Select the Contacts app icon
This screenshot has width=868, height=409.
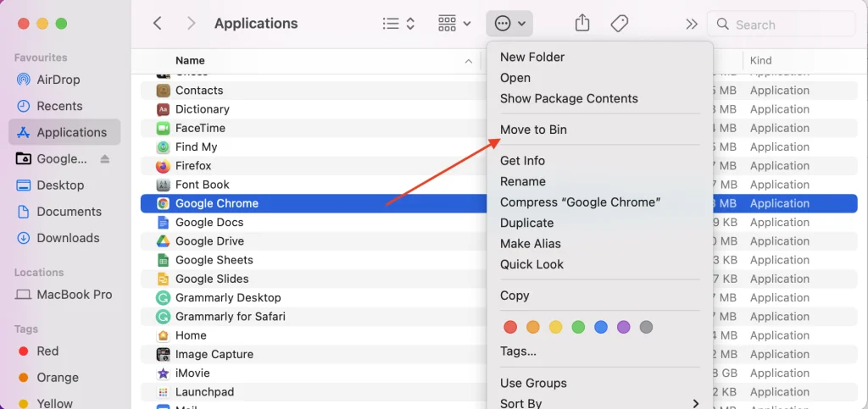(163, 90)
